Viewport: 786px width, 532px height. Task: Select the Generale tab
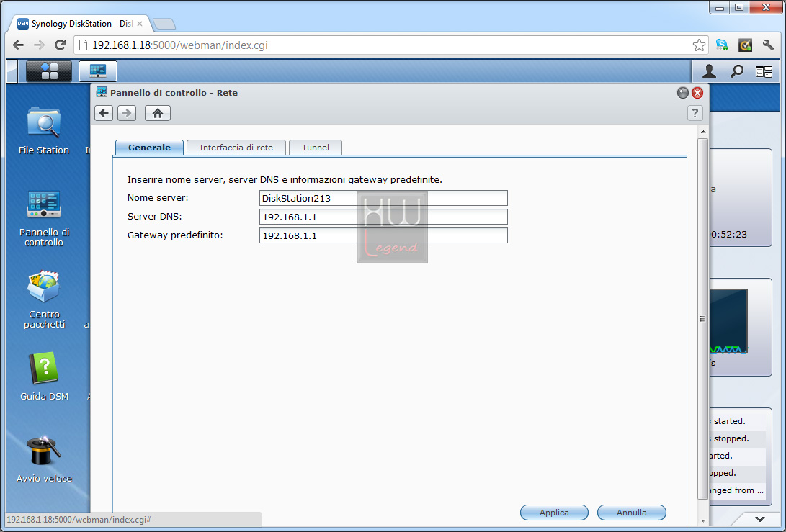(149, 148)
